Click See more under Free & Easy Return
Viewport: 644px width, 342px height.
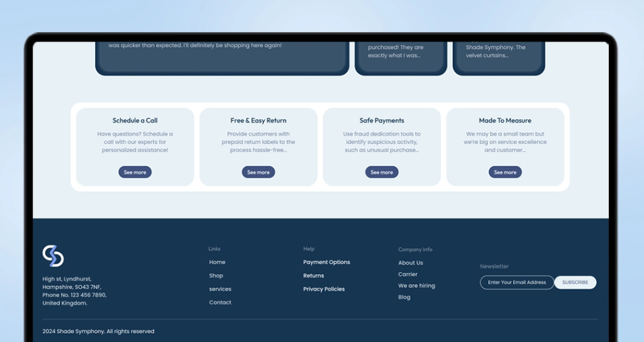coord(258,172)
